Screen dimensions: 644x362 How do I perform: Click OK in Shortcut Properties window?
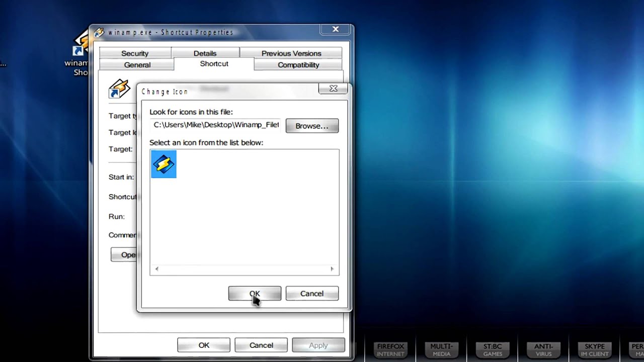204,345
